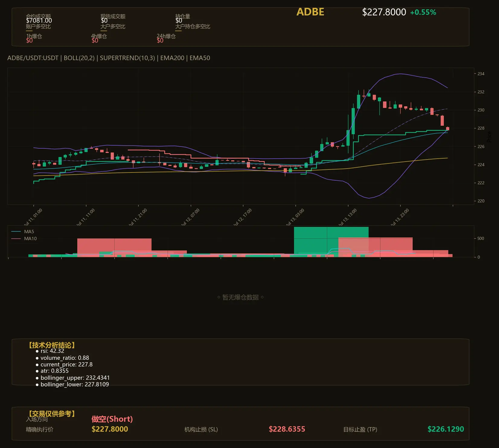Screen dimensions: 499x448
Task: Click the 228 price axis label
Action: 481,128
